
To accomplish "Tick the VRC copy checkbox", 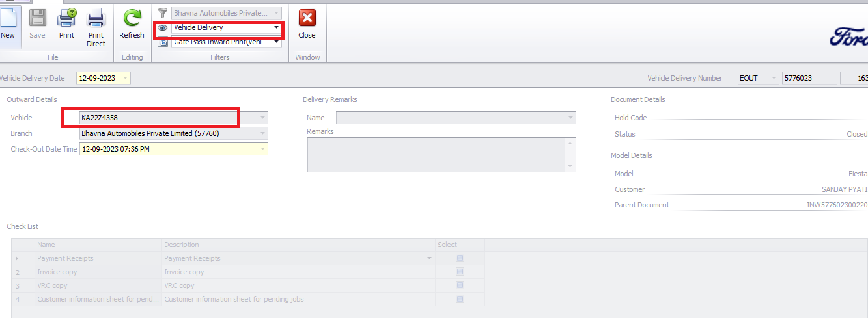I will point(460,285).
